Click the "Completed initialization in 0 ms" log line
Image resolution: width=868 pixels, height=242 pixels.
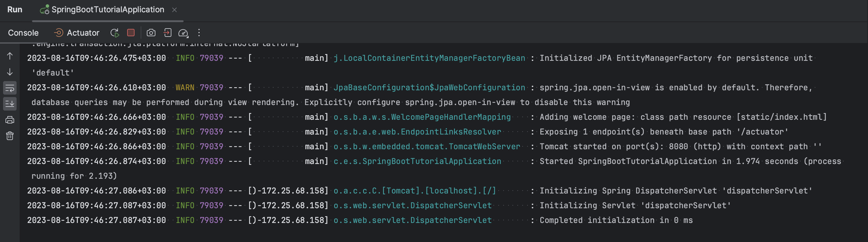(616, 221)
